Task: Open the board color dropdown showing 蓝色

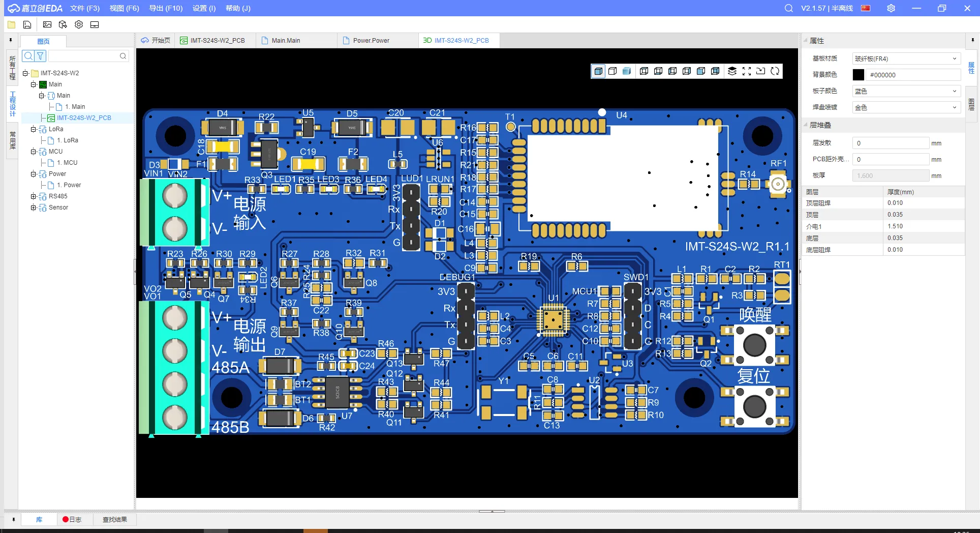Action: [x=906, y=91]
